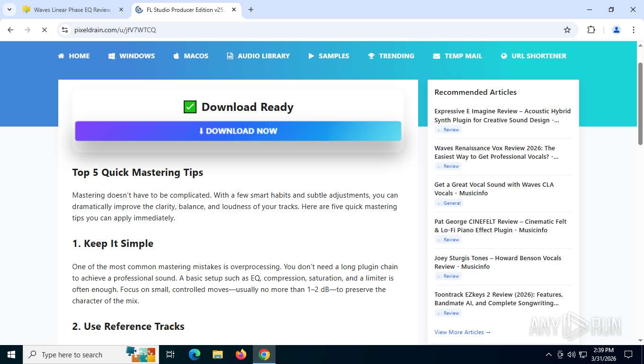This screenshot has width=644, height=364.
Task: Open Waves Renaissance Vox Review 2026 article
Action: 496,152
